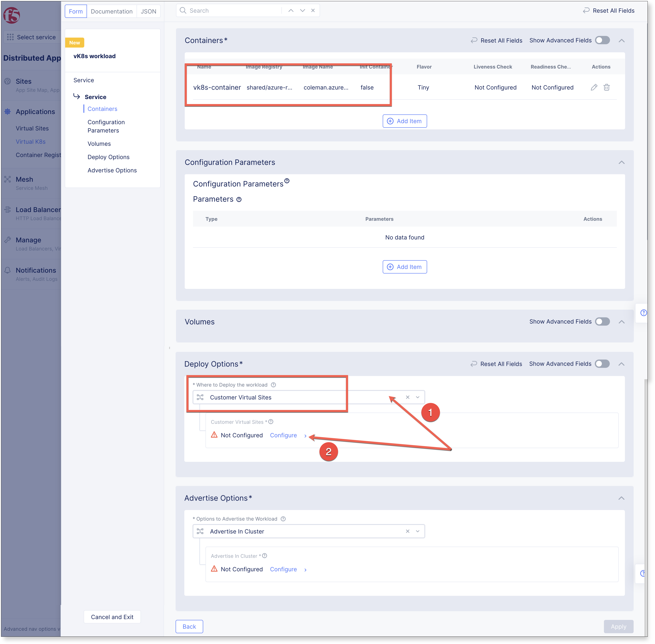Switch to the Form tab
This screenshot has width=655, height=644.
(x=76, y=11)
